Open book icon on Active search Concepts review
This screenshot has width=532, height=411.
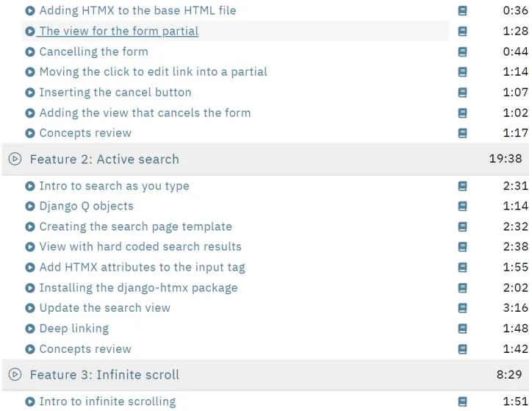click(462, 349)
